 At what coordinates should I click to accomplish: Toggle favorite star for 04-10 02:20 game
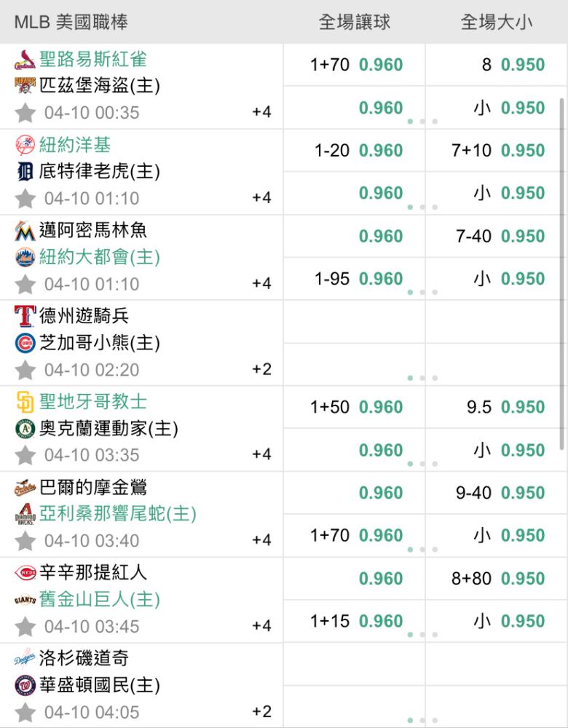(x=25, y=370)
